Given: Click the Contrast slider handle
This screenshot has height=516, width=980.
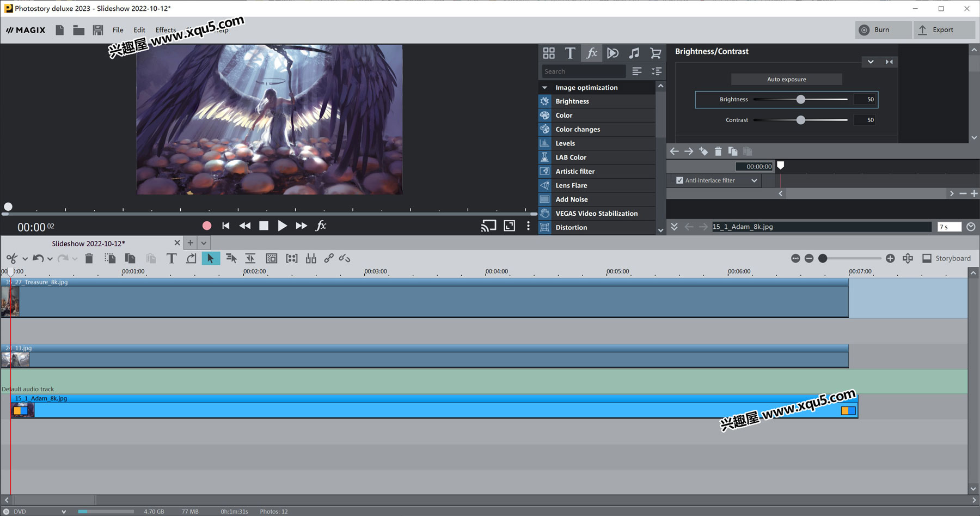Looking at the screenshot, I should [800, 120].
